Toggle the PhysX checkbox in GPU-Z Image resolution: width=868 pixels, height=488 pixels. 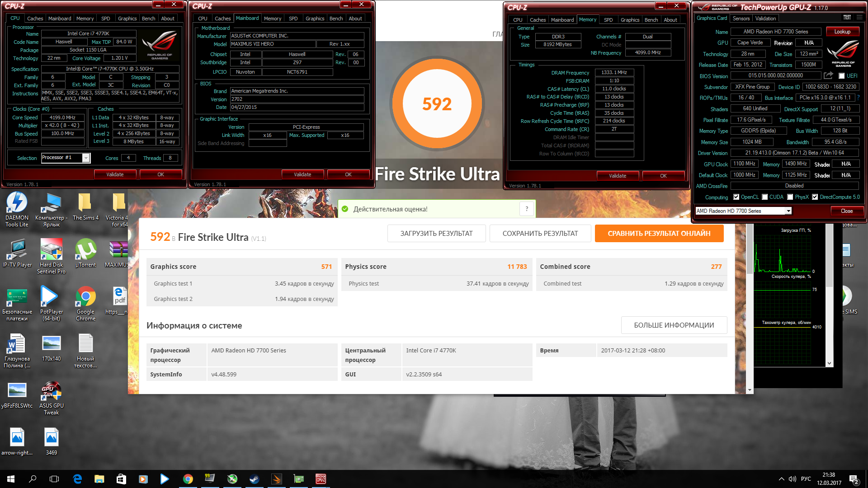point(790,197)
